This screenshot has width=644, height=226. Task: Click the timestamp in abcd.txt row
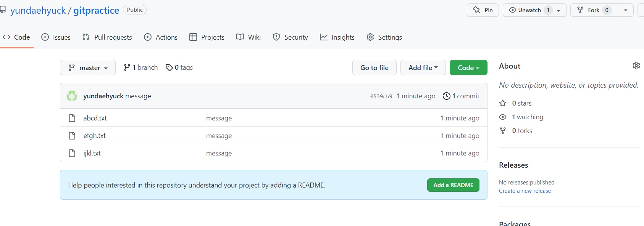coord(460,118)
